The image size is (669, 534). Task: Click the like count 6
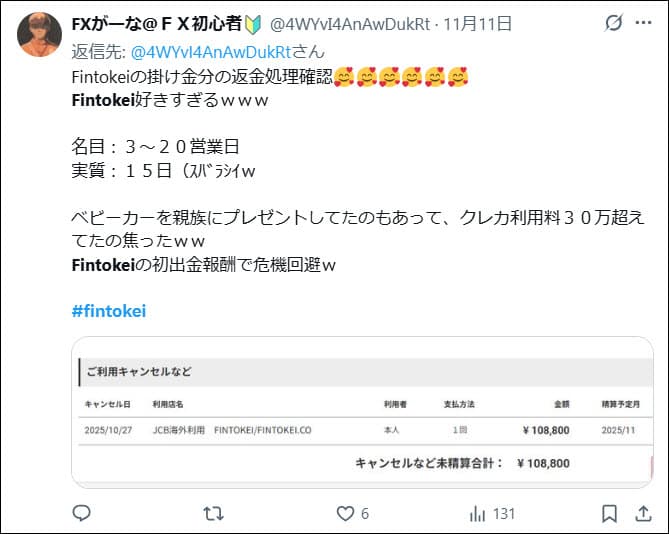365,514
